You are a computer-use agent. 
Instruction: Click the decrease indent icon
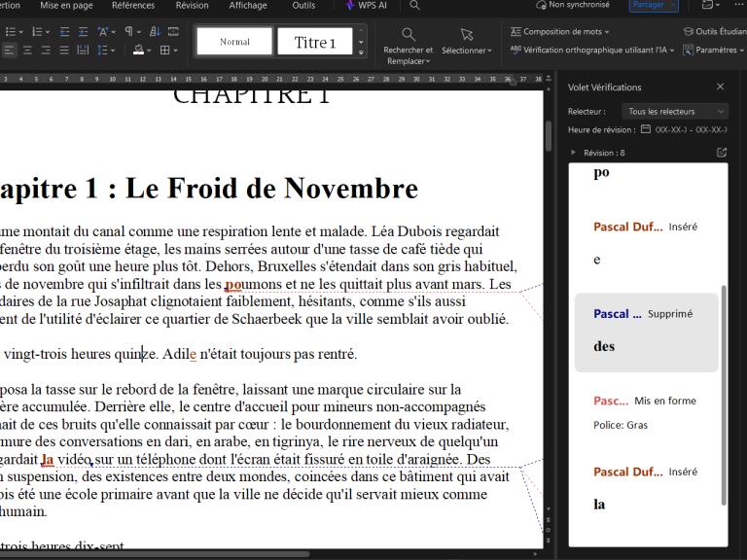[x=64, y=32]
